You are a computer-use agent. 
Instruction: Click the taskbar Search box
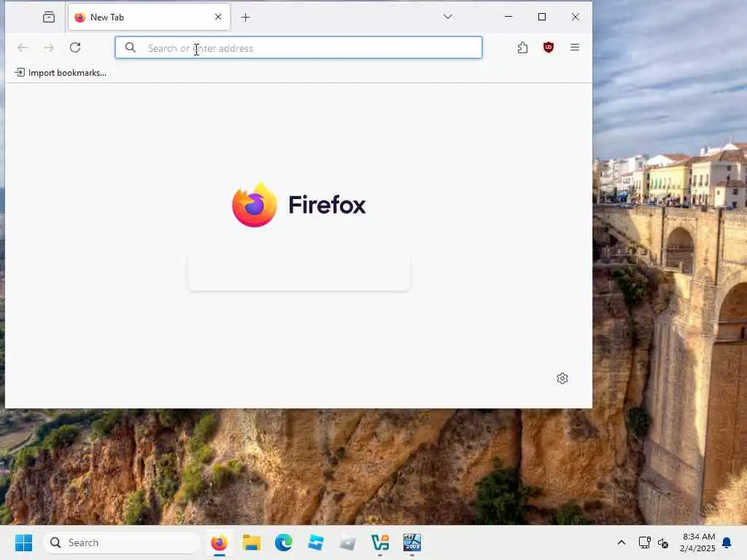[x=122, y=542]
